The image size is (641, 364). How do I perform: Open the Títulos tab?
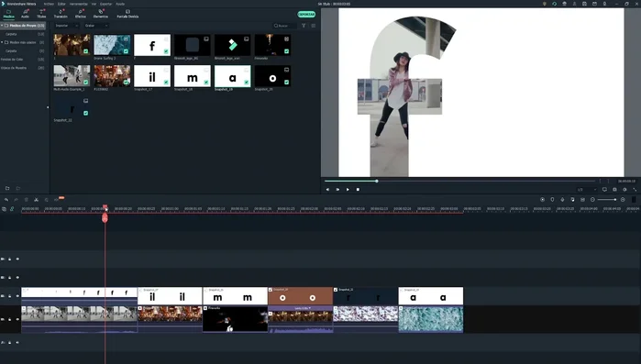[41, 14]
